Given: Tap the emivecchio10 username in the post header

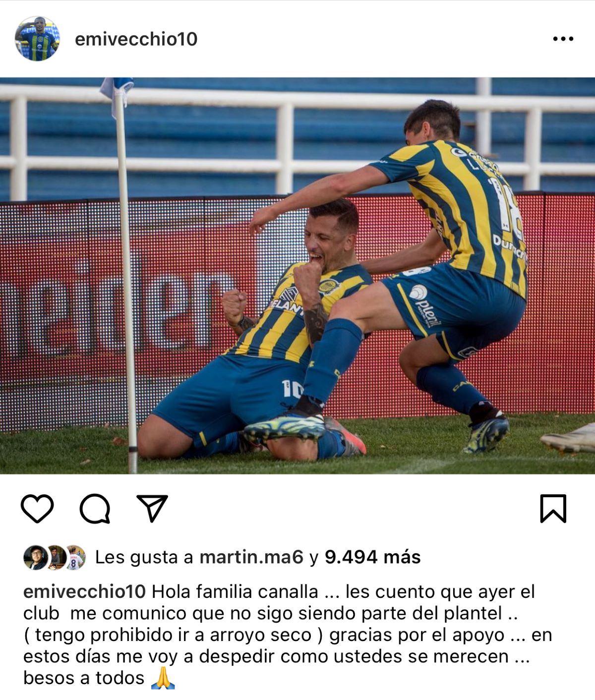Looking at the screenshot, I should pos(136,39).
